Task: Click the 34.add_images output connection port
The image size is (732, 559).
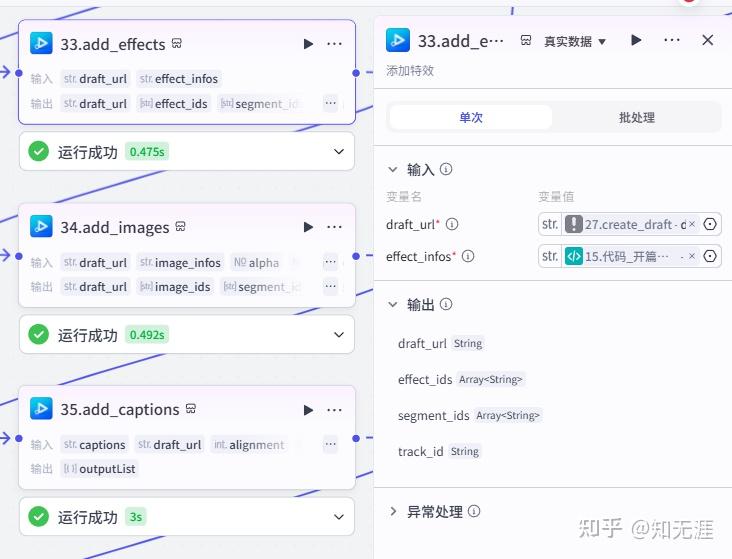Action: (356, 256)
